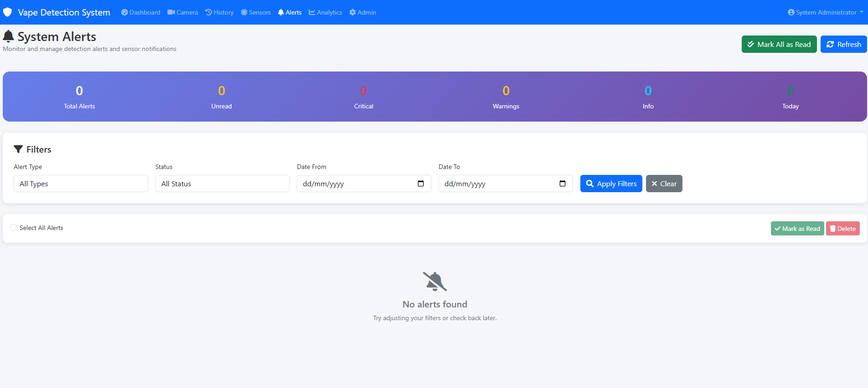
Task: Hit the Refresh button
Action: pyautogui.click(x=843, y=44)
